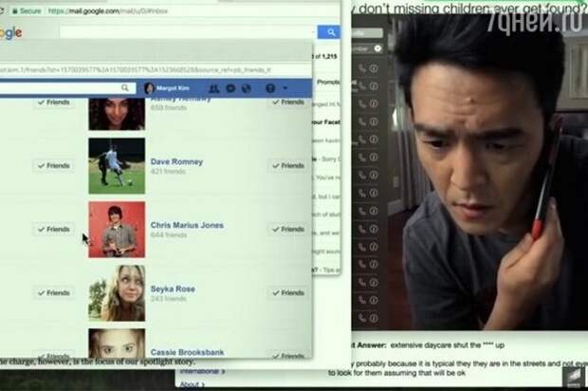Click the first phone call icon in contacts list
This screenshot has height=391, width=588.
361,68
